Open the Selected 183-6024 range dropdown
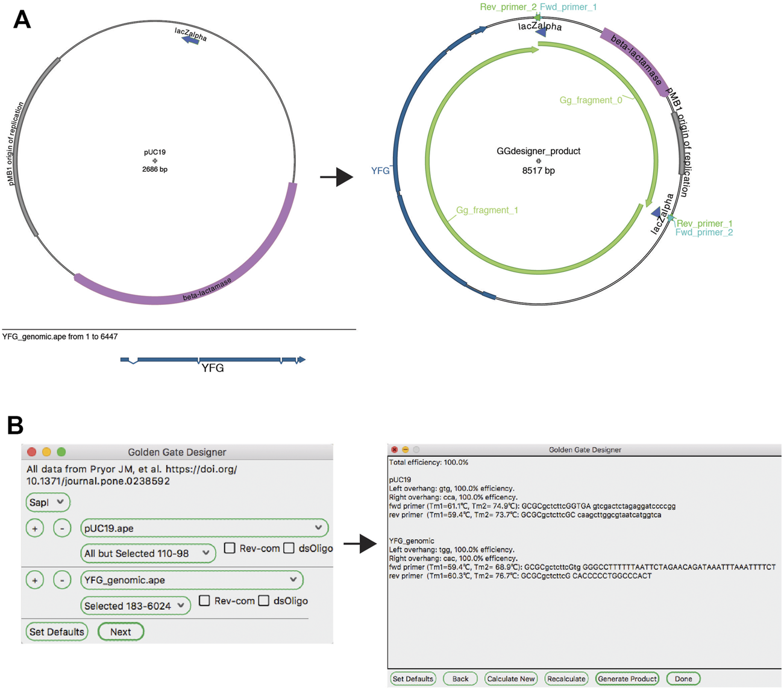The width and height of the screenshot is (784, 690). coord(136,606)
